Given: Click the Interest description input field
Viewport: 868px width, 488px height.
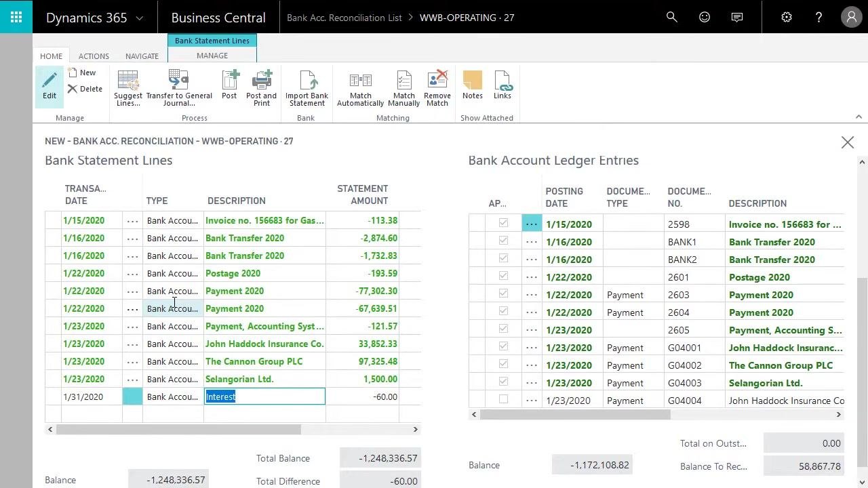Looking at the screenshot, I should coord(264,396).
